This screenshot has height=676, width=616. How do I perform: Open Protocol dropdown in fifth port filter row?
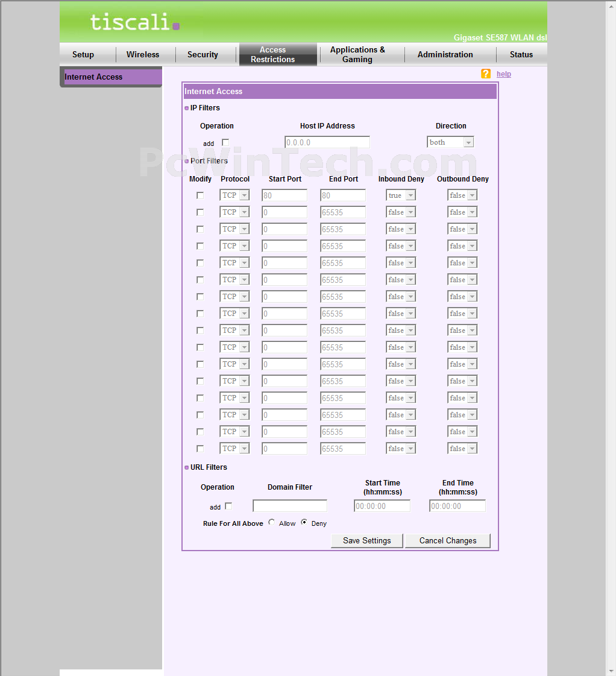[x=235, y=262]
